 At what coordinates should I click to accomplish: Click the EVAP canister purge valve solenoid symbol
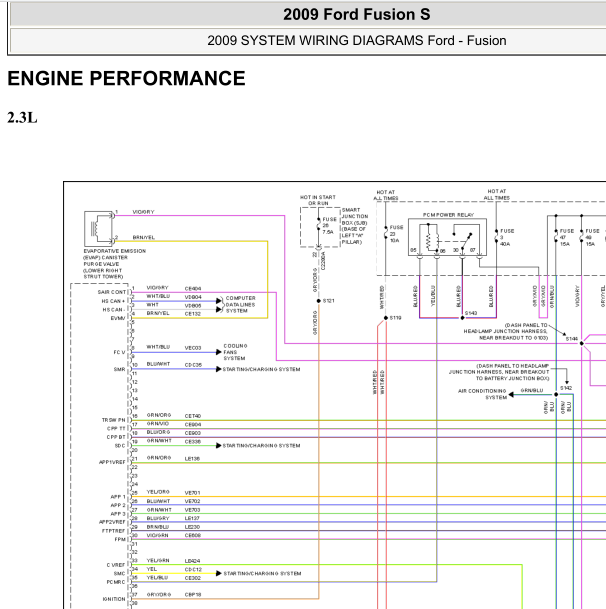click(x=99, y=228)
